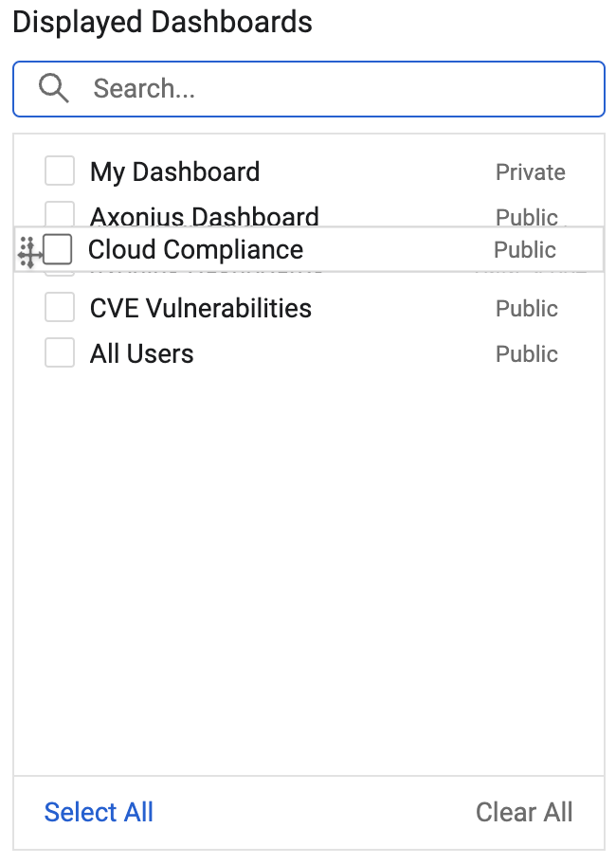Click the Public tag beside CVE Vulnerabilities
The image size is (616, 864).
tap(527, 308)
